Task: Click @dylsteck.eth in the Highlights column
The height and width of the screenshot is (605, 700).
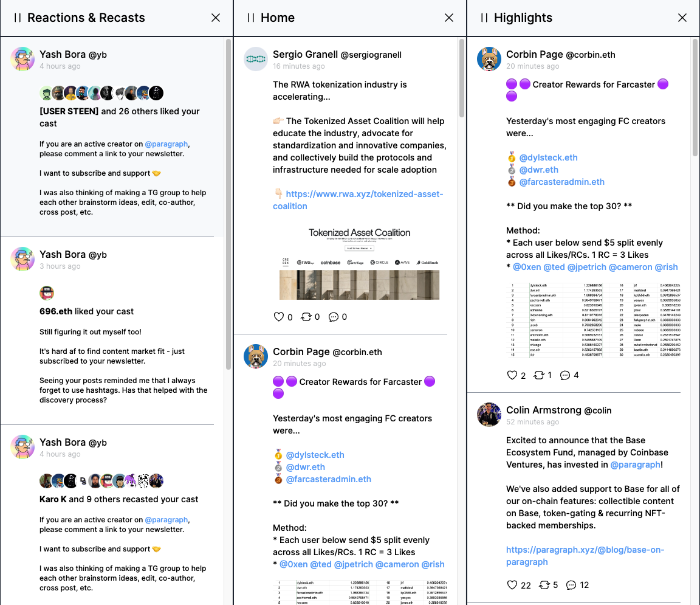Action: (548, 157)
